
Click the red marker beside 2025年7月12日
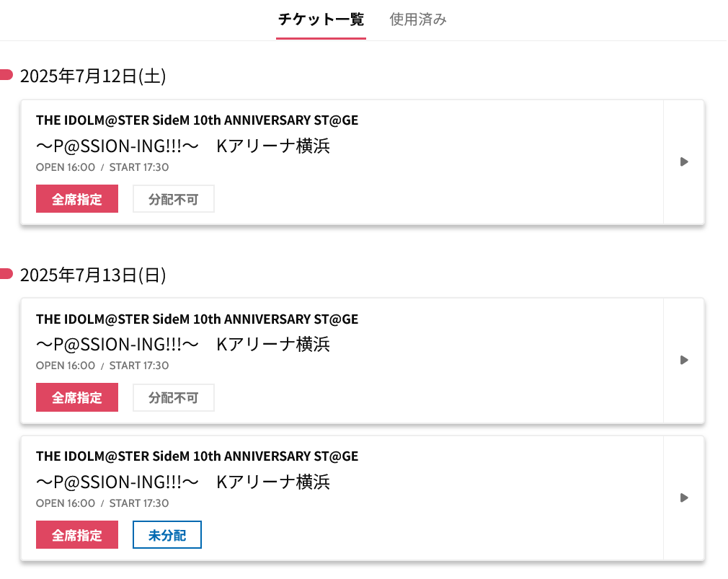6,74
